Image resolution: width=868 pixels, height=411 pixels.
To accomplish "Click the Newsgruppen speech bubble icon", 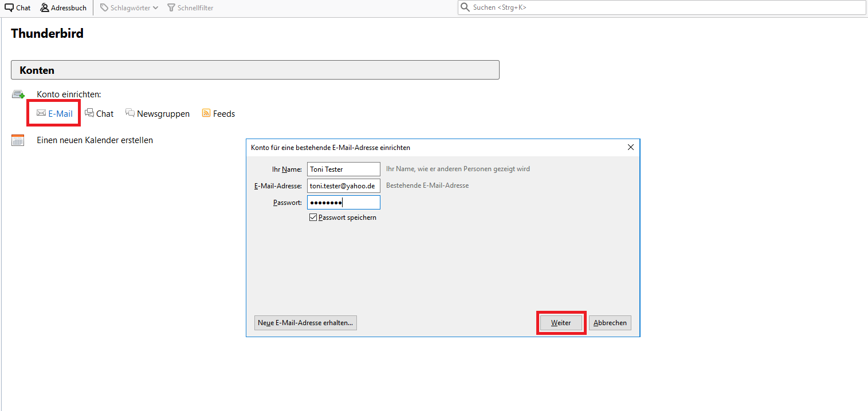I will coord(130,113).
